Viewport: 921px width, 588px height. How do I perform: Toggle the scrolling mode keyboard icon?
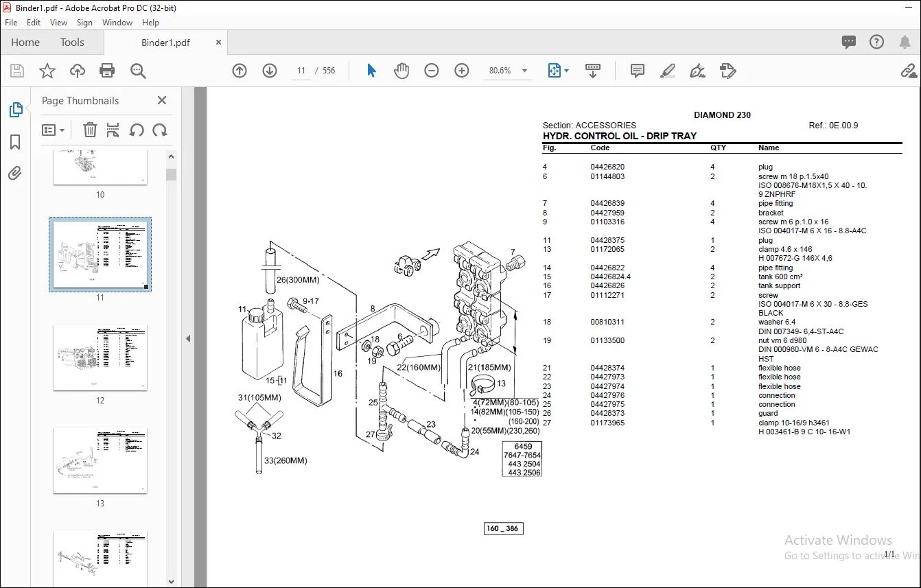tap(593, 71)
